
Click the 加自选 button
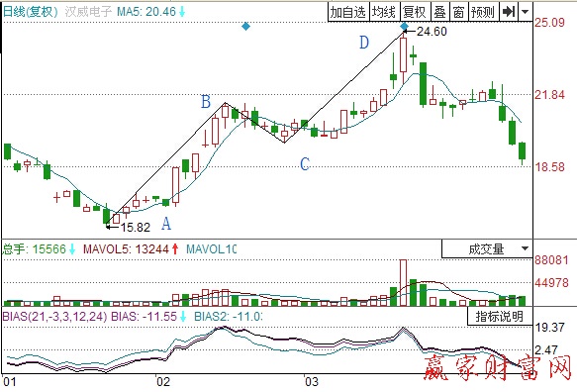[x=347, y=12]
